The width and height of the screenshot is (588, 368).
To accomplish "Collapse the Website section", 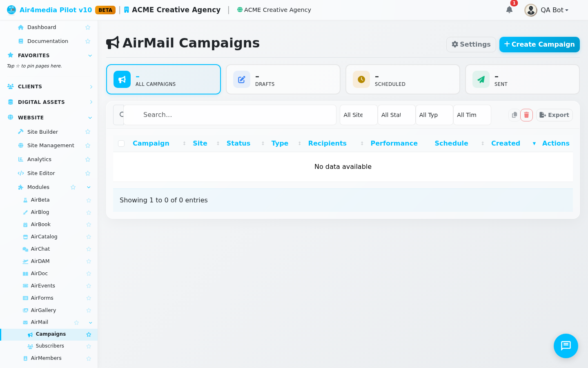I will [90, 118].
